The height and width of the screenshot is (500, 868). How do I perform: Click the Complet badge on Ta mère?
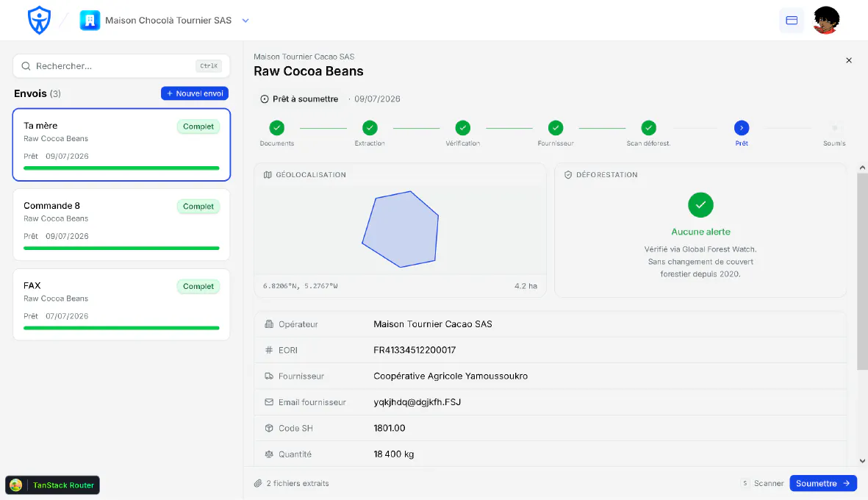coord(198,126)
